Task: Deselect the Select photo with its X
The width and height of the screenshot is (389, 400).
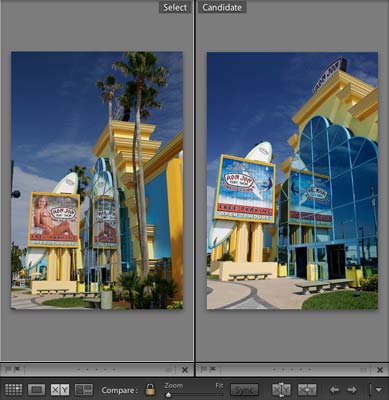Action: click(x=185, y=370)
